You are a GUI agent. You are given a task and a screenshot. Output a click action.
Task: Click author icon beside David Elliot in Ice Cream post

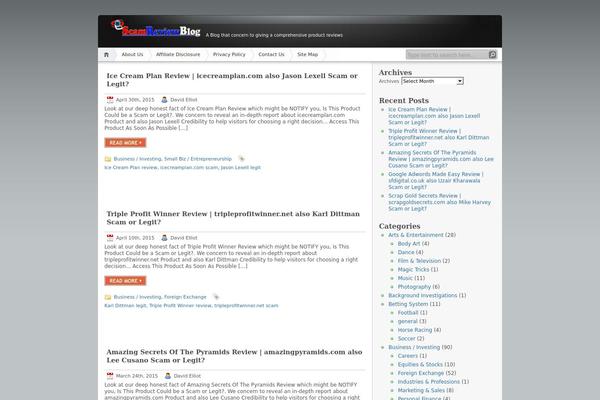click(x=164, y=100)
